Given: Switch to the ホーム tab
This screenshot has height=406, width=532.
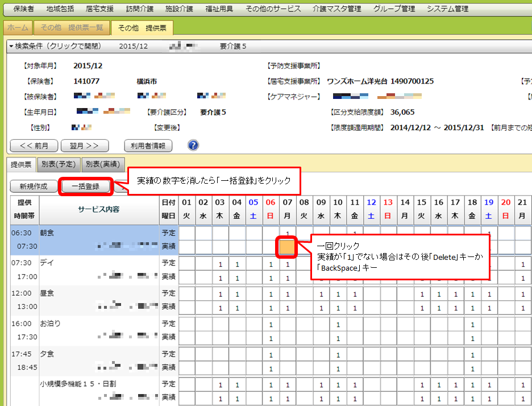Looking at the screenshot, I should (17, 28).
